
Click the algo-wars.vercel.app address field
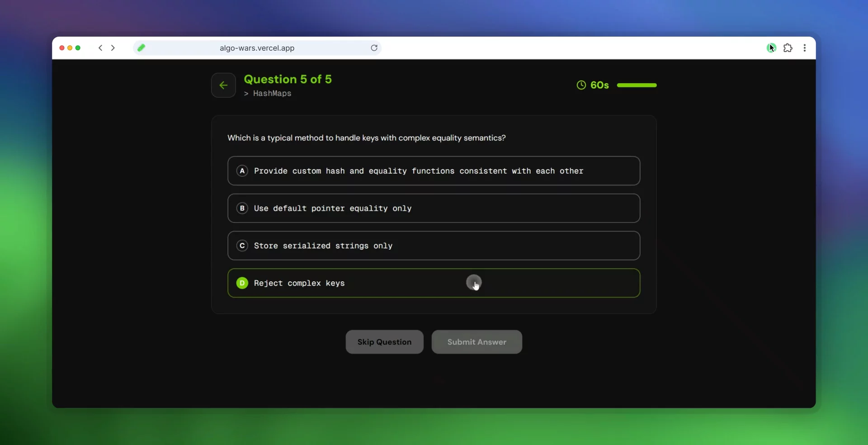[257, 48]
